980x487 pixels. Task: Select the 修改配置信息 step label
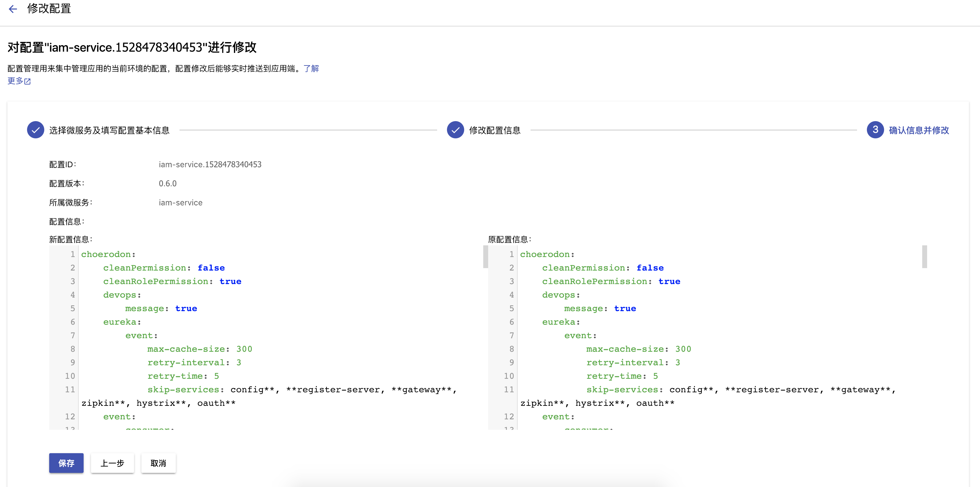(495, 130)
